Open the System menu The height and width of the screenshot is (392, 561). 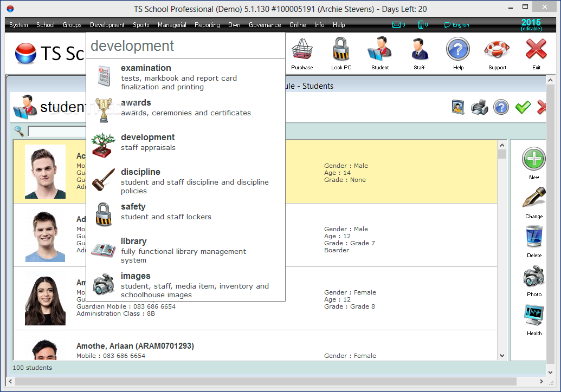18,25
